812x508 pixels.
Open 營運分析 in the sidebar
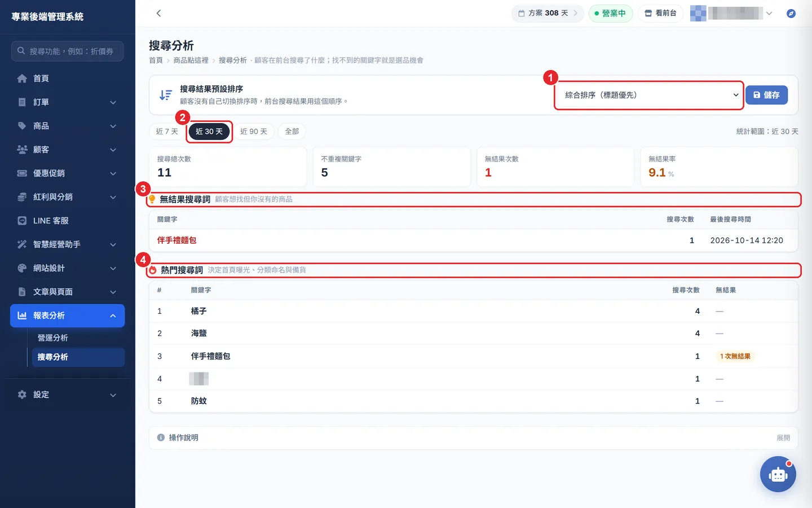tap(78, 338)
